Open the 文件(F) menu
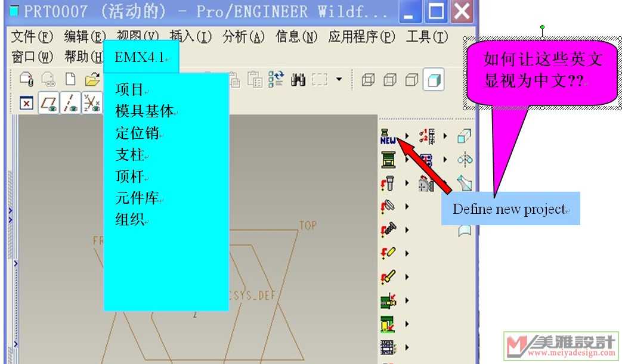The height and width of the screenshot is (364, 622). tap(32, 37)
